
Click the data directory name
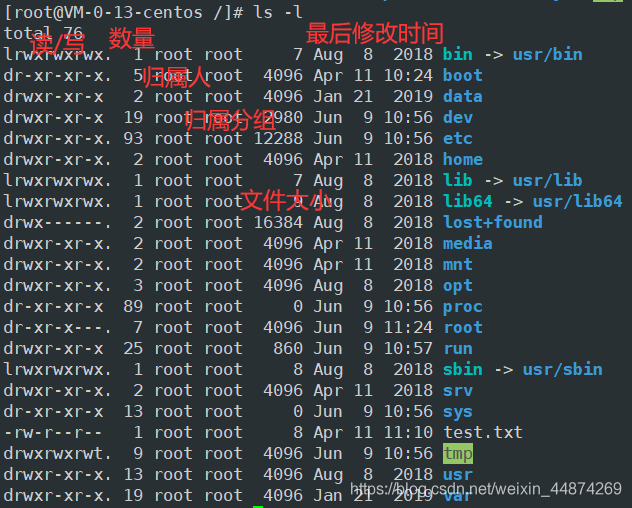pos(463,96)
